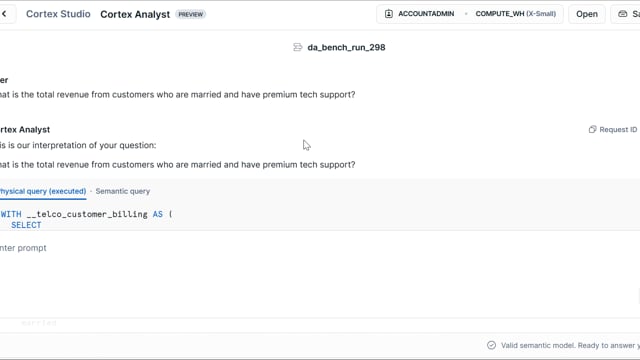
Task: Click the semantic model icon beside da_bench_run_298
Action: (x=298, y=47)
